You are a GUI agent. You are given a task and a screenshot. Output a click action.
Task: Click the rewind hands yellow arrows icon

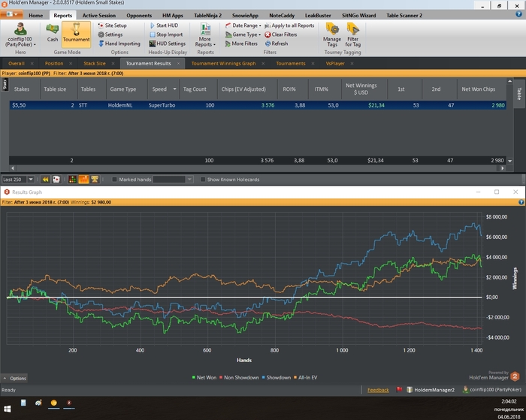pos(45,180)
